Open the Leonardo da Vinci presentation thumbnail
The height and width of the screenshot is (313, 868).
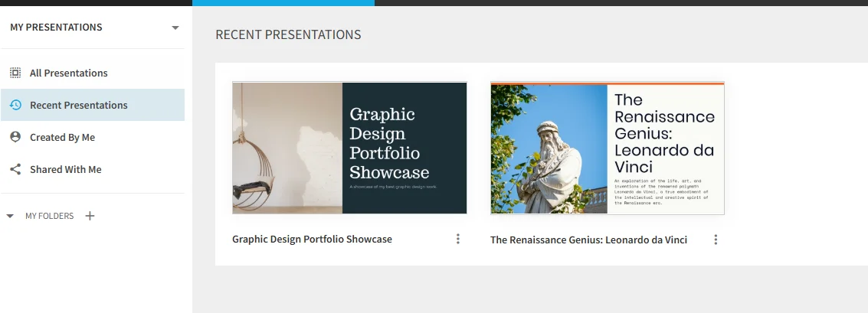[x=608, y=148]
